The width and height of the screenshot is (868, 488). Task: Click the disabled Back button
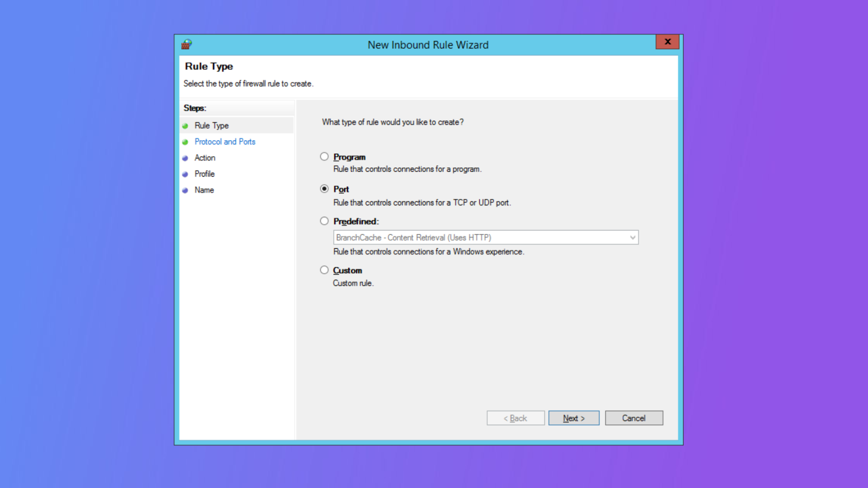[515, 418]
